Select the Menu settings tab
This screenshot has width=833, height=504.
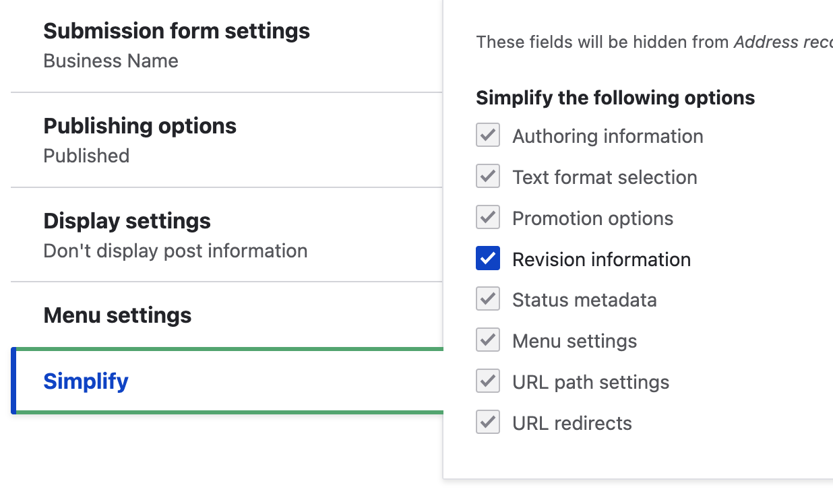click(x=117, y=315)
